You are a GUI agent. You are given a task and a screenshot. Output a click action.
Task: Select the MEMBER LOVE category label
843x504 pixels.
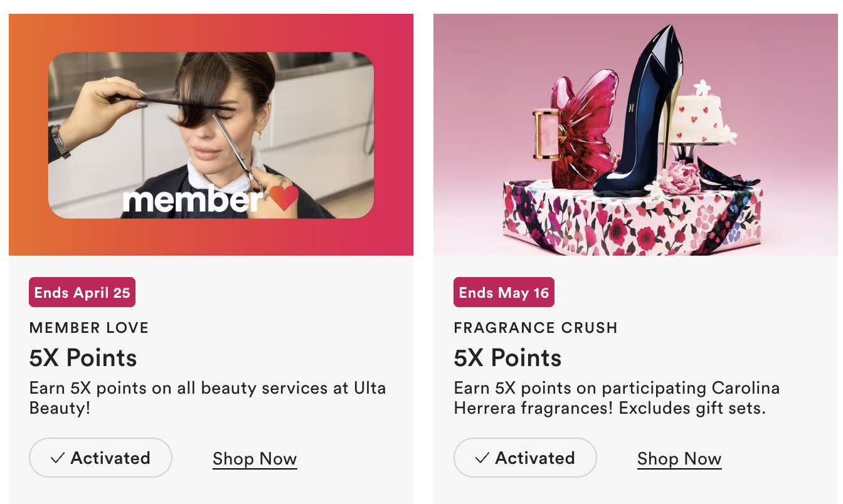89,328
